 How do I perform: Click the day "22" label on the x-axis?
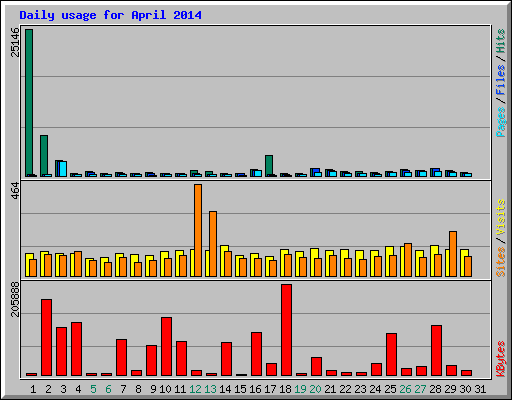pyautogui.click(x=345, y=389)
